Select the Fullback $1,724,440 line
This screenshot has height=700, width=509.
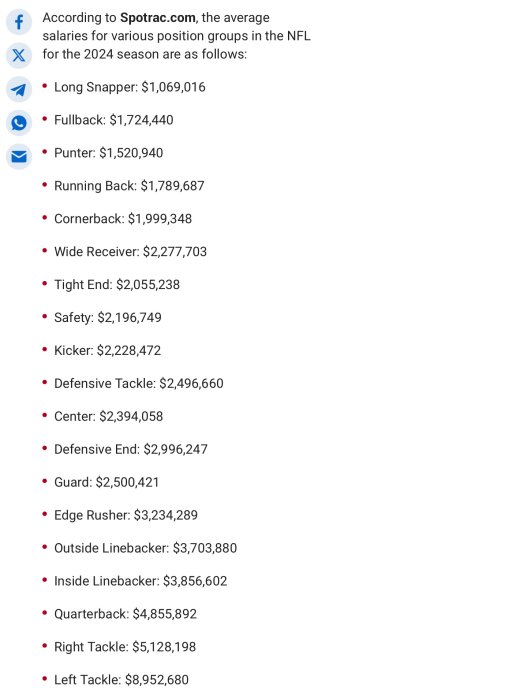coord(113,120)
